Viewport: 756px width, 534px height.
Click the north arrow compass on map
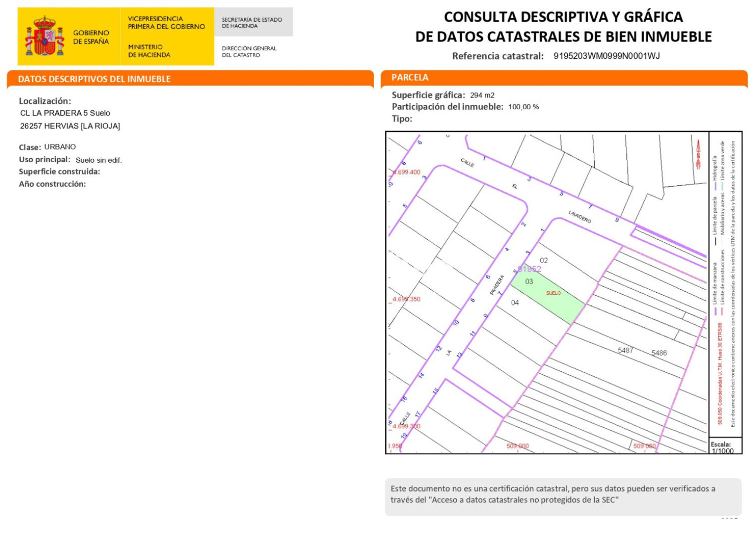(x=698, y=154)
